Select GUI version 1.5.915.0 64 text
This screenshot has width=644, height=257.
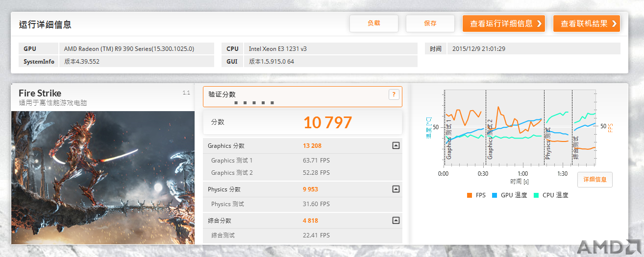pos(272,61)
